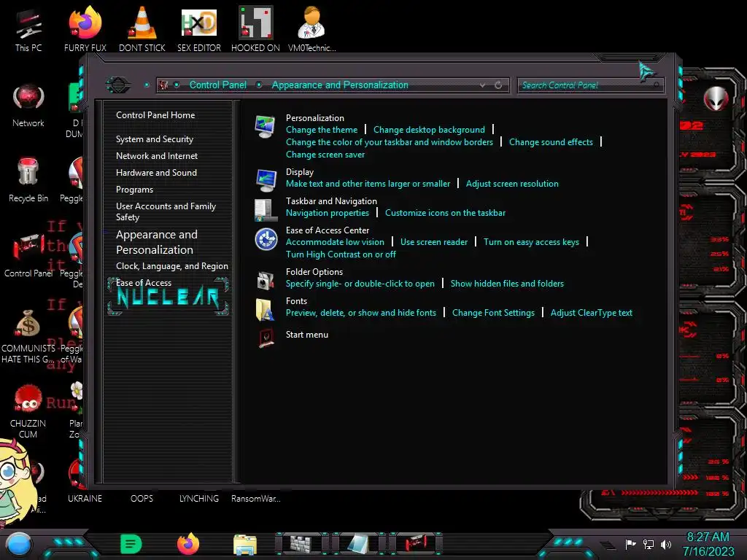Click Show hidden files and folders
This screenshot has width=747, height=560.
(507, 284)
